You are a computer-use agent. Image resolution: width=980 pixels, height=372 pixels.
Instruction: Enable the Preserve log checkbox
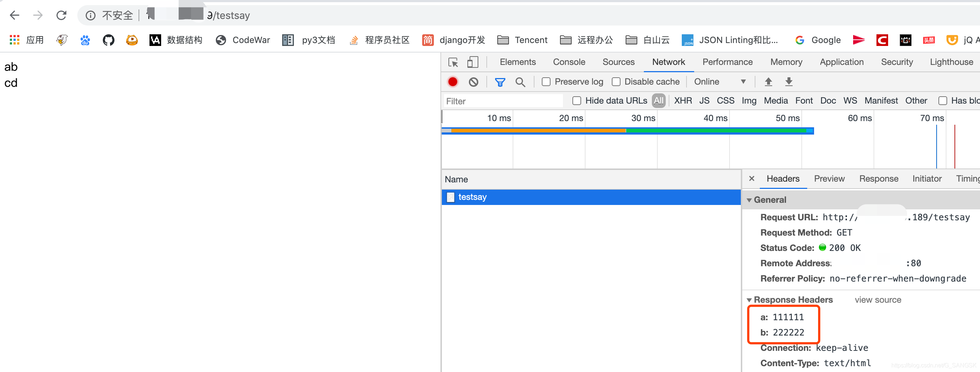(547, 81)
